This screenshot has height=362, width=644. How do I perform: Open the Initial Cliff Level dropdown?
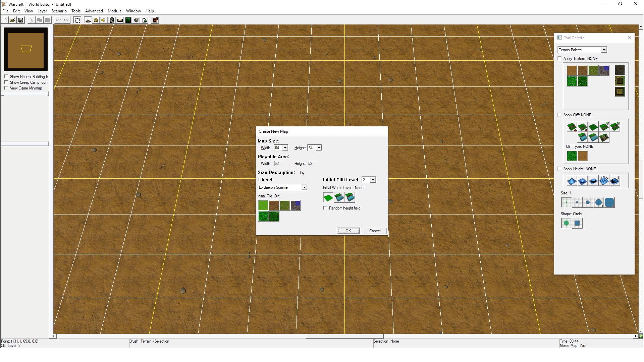373,179
